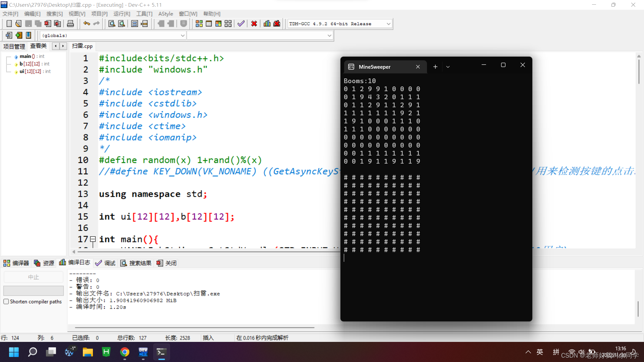Click the Replace toolbar icon

tap(122, 24)
